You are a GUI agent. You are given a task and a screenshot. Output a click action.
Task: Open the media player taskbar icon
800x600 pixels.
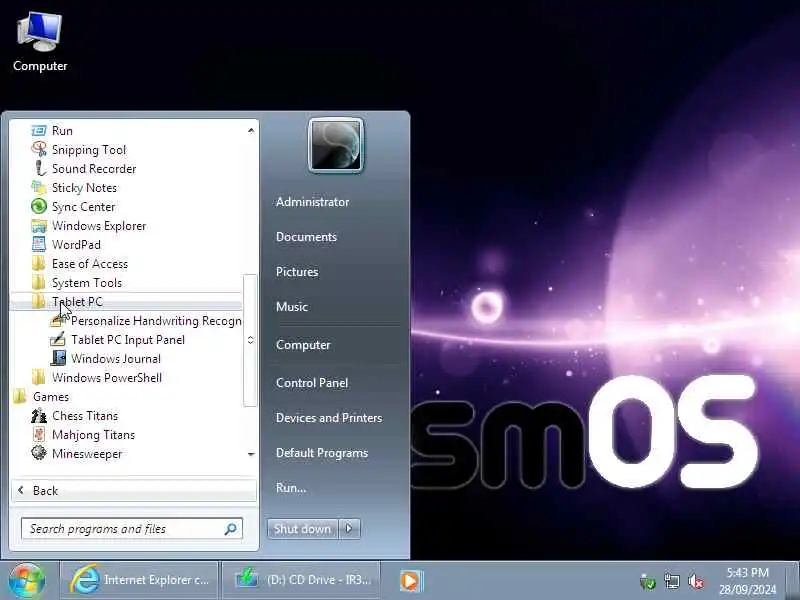pyautogui.click(x=411, y=581)
